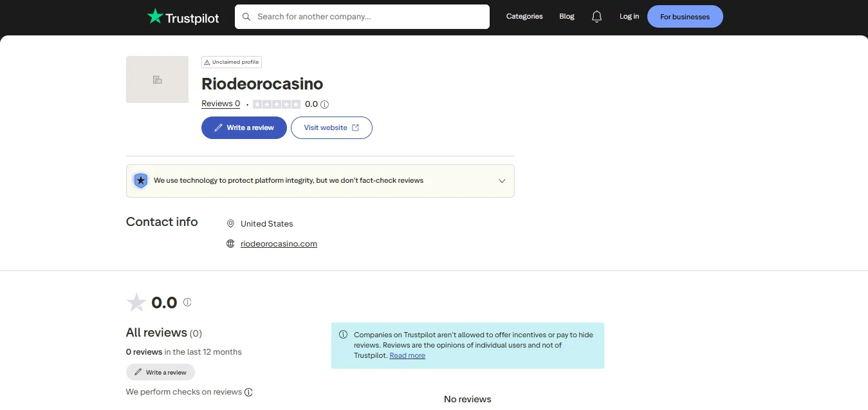Viewport: 868px width, 410px height.
Task: Click the info icon beside the large 0.0 score
Action: point(187,302)
